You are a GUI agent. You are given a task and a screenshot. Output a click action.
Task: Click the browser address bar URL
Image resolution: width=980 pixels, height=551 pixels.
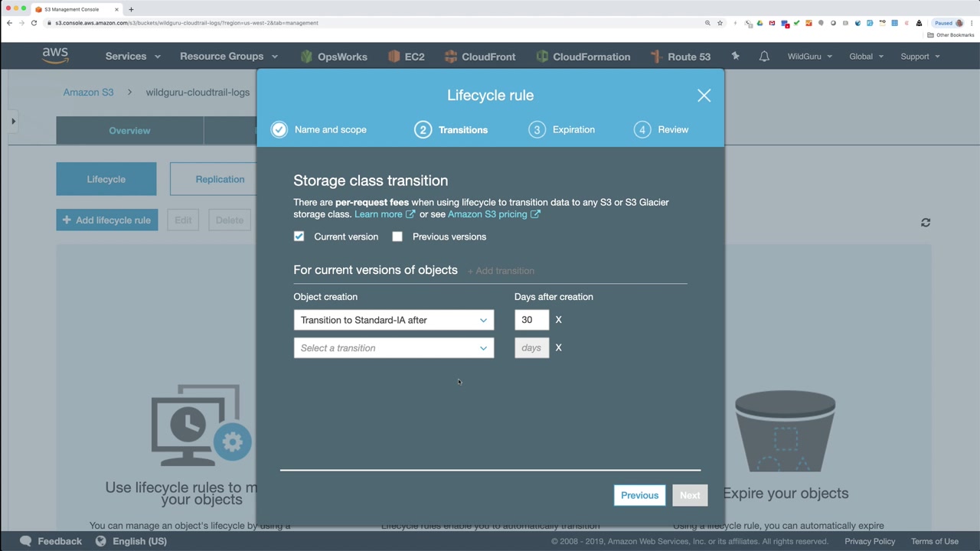pyautogui.click(x=187, y=23)
